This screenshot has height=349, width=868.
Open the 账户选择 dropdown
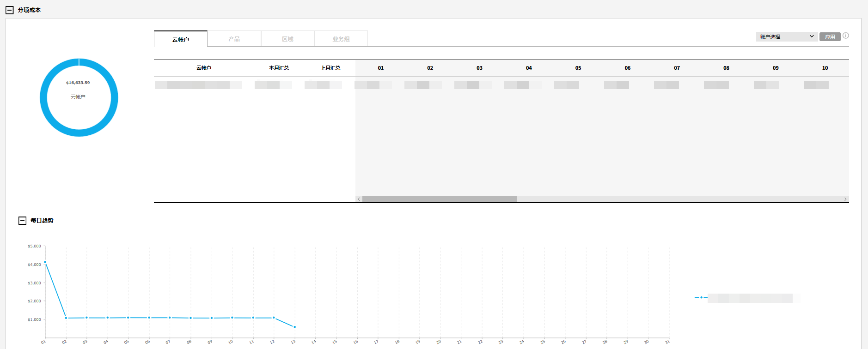click(787, 37)
